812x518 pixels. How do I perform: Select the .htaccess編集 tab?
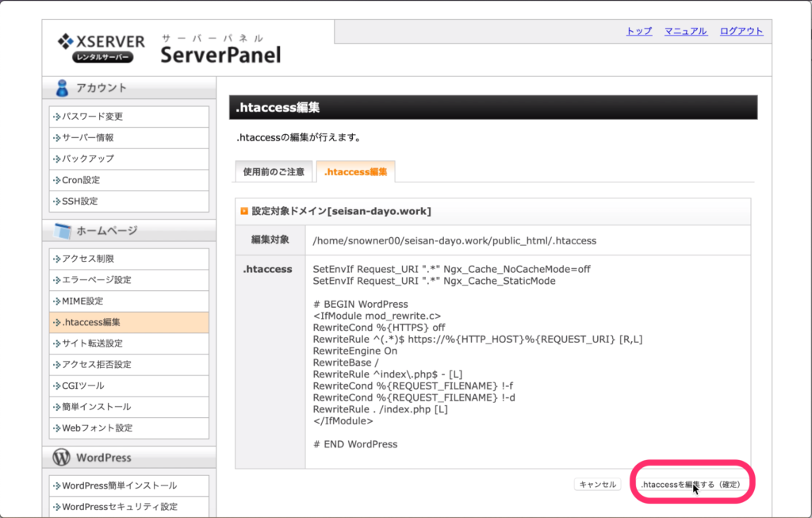pyautogui.click(x=355, y=171)
